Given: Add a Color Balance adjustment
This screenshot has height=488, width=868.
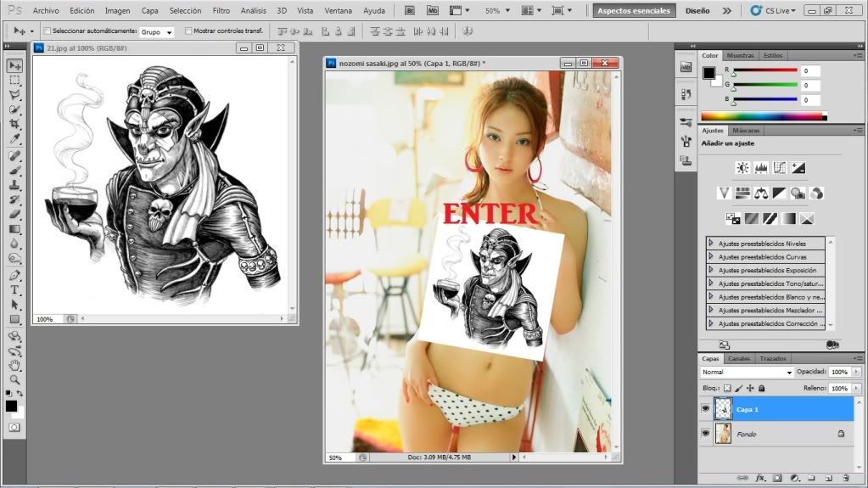Looking at the screenshot, I should [x=761, y=193].
